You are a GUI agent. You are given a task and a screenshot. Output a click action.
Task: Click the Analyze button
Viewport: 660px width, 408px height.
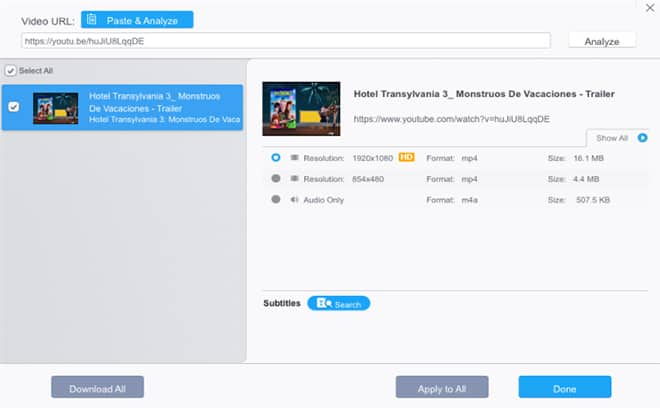tap(602, 41)
